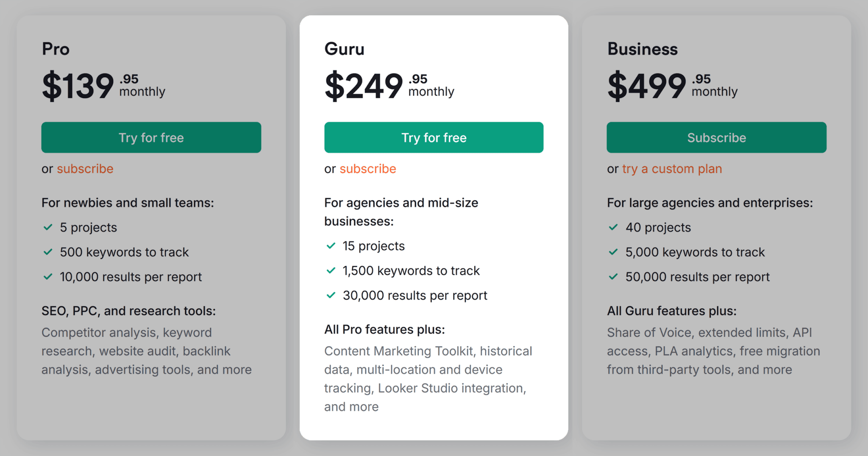Viewport: 868px width, 456px height.
Task: Click "For large agencies and enterprises:" heading
Action: tap(709, 203)
